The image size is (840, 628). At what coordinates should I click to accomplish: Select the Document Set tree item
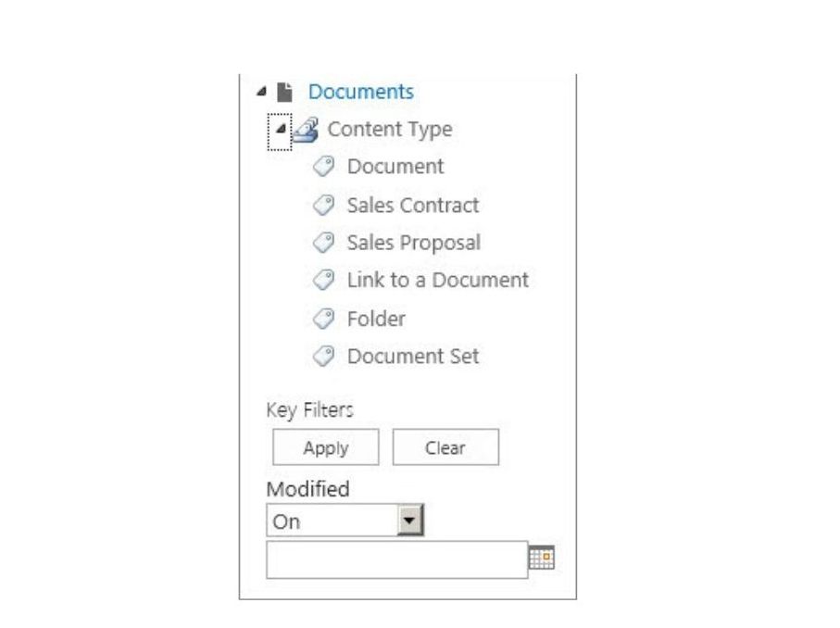point(413,356)
